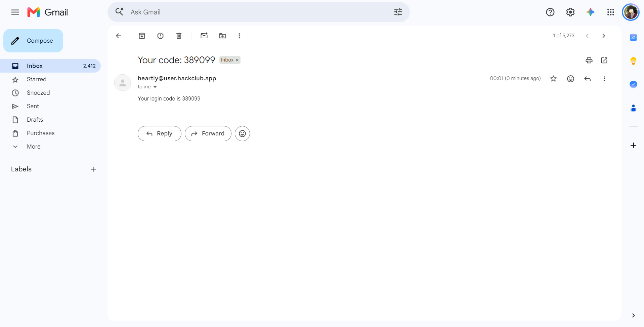Mark email as unread

click(204, 36)
